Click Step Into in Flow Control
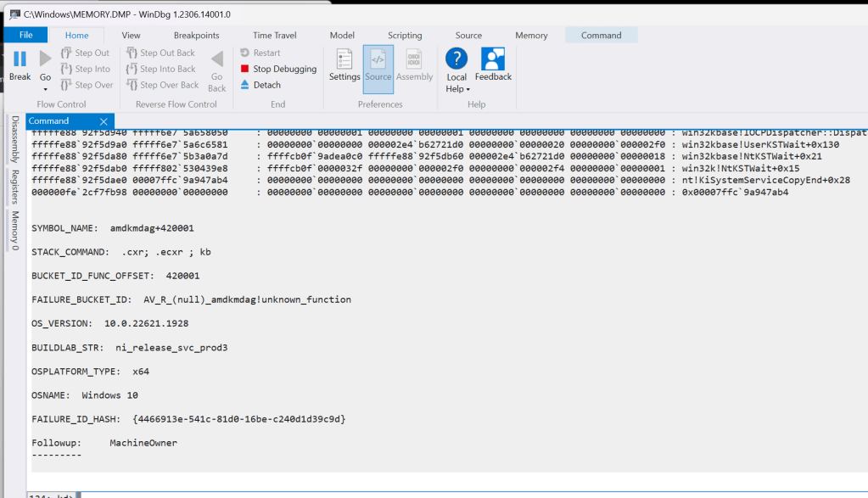Viewport: 868px width, 498px height. click(x=85, y=69)
